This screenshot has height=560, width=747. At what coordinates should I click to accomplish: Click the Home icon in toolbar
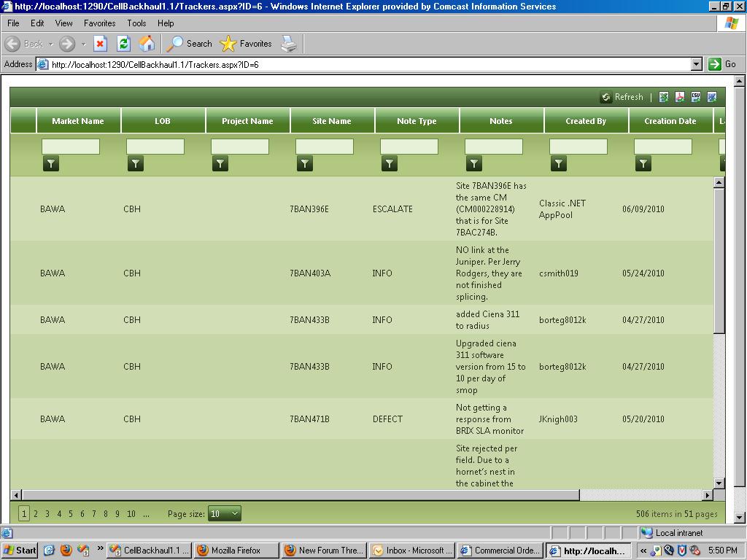point(147,44)
